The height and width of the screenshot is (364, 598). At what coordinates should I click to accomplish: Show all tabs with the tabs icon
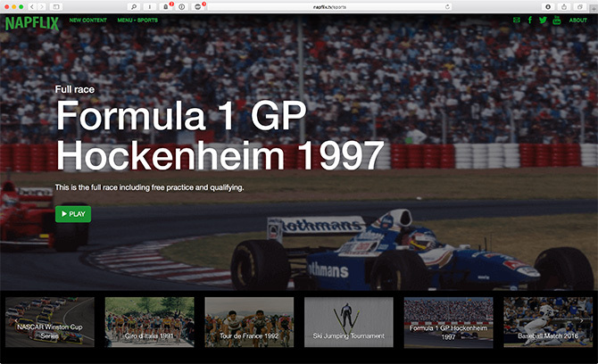pyautogui.click(x=579, y=7)
